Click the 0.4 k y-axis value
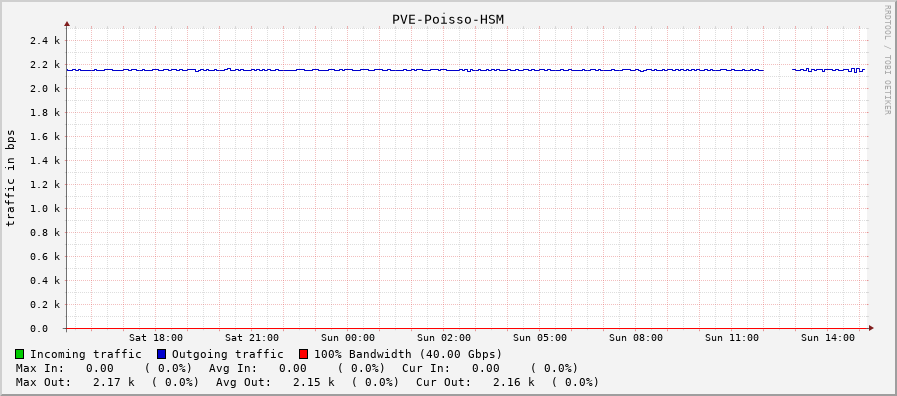The width and height of the screenshot is (897, 396). pos(46,280)
